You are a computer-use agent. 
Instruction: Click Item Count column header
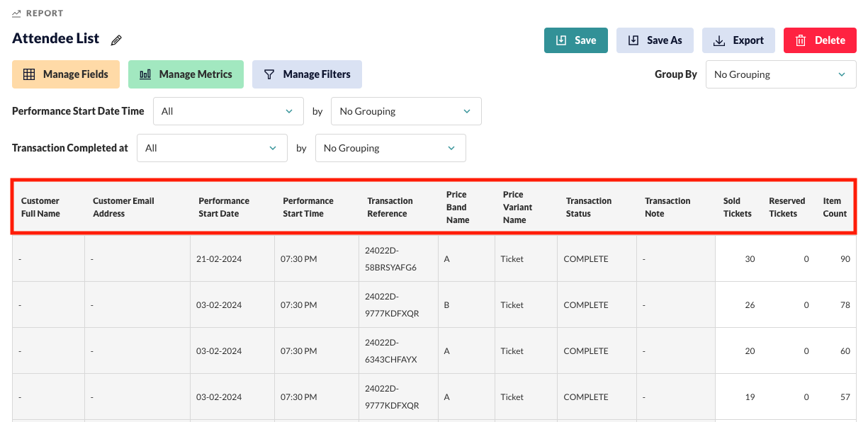(835, 207)
